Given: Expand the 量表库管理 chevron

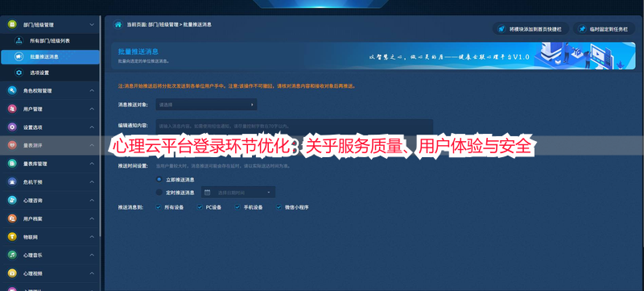Looking at the screenshot, I should [92, 164].
